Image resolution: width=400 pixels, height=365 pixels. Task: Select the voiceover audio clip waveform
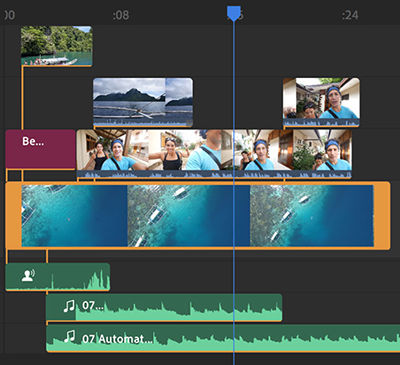pyautogui.click(x=58, y=277)
